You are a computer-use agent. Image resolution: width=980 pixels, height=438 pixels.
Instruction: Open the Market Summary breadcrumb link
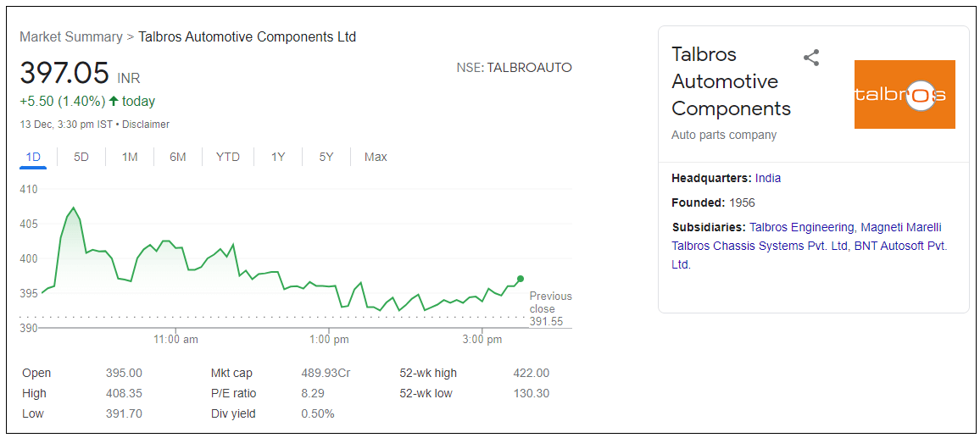71,37
